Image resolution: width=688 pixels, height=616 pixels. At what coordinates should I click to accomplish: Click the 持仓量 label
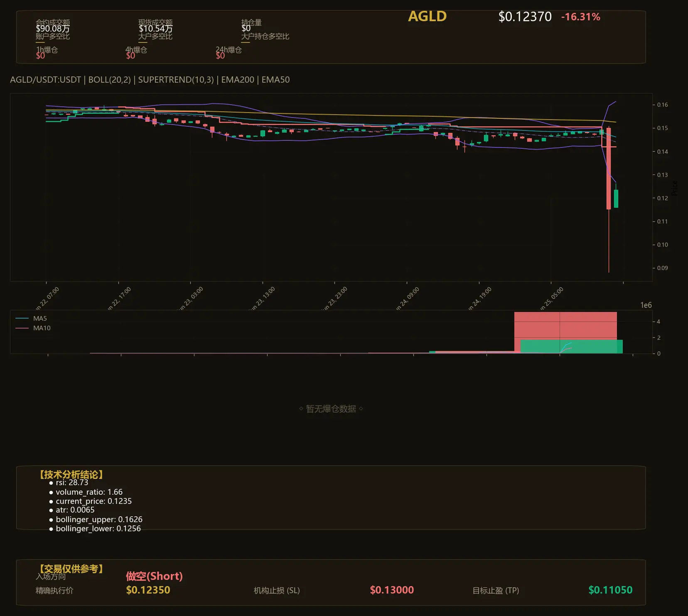point(251,22)
